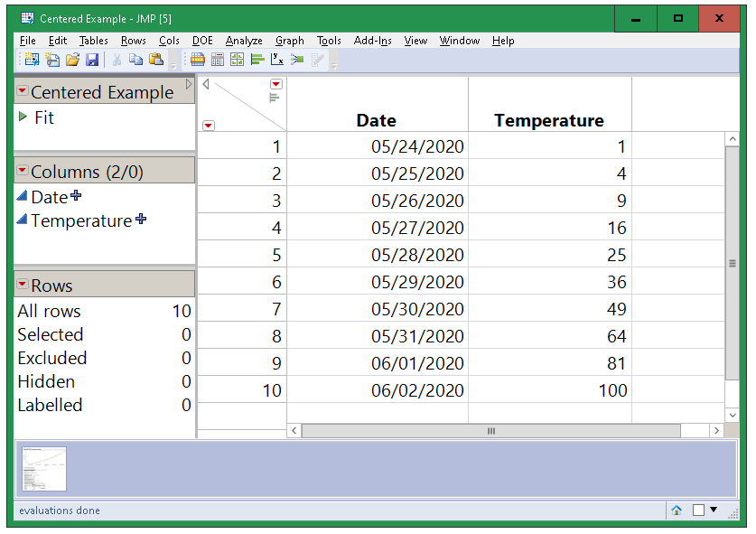Open the Cols menu
Viewport: 756px width, 534px height.
169,41
